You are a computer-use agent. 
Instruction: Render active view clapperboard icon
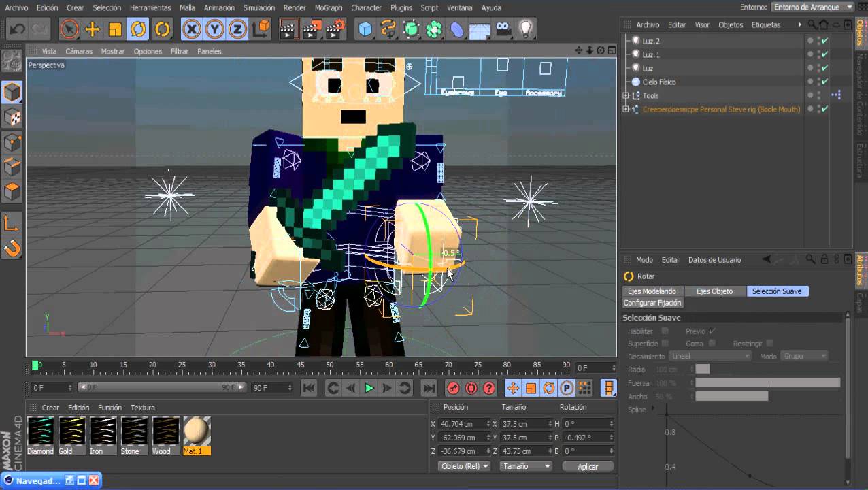tap(288, 29)
